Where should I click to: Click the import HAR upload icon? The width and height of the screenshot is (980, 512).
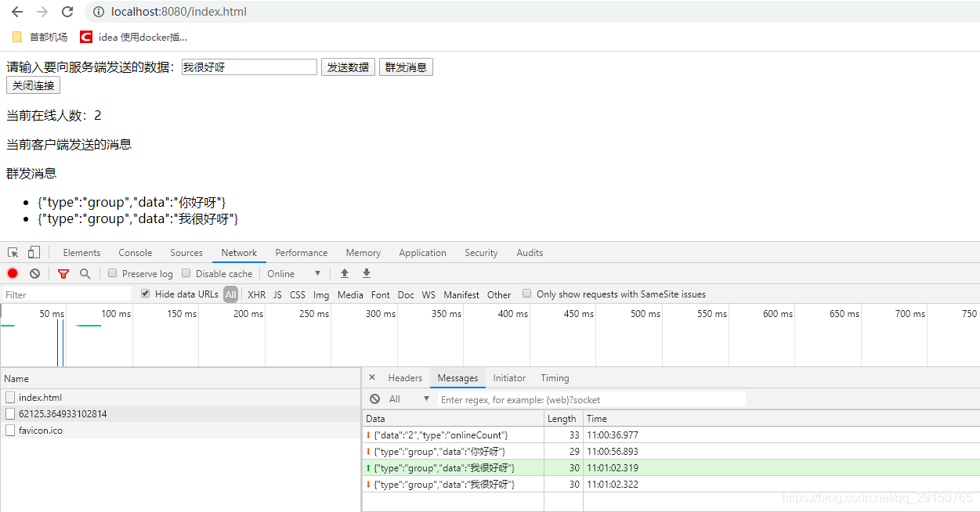click(x=344, y=273)
